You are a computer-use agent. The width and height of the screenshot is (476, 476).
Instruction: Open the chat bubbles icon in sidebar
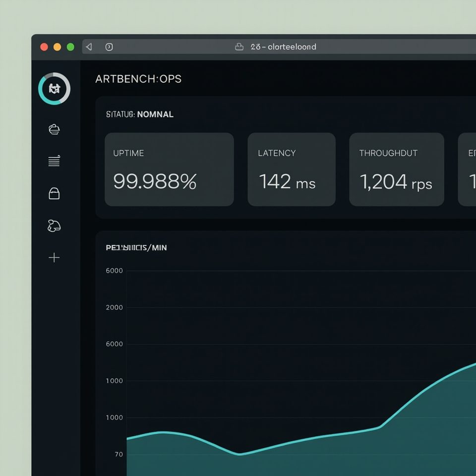[54, 226]
